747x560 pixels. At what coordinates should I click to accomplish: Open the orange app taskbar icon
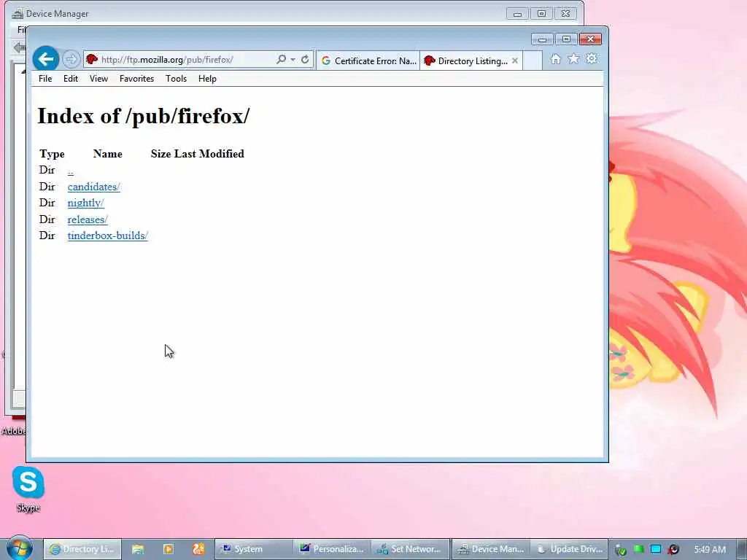198,549
